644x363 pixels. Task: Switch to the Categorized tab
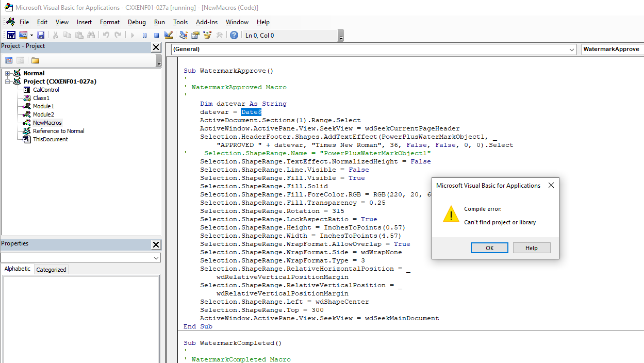(x=51, y=270)
